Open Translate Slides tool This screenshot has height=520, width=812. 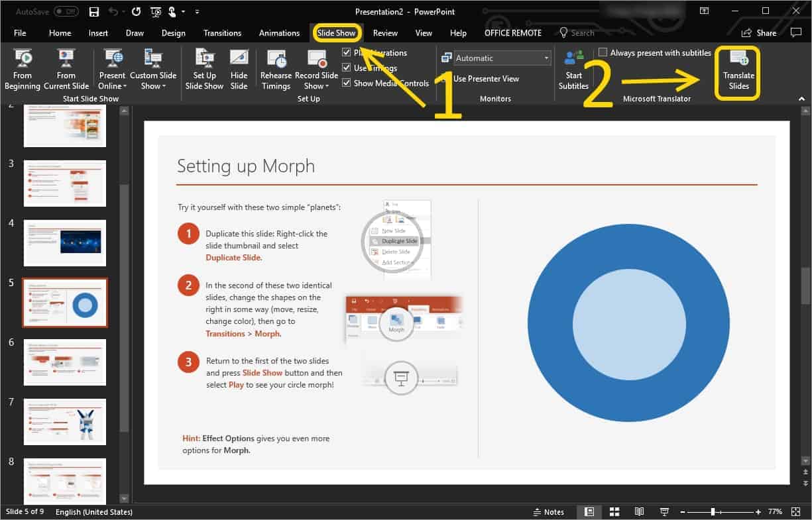(x=738, y=69)
